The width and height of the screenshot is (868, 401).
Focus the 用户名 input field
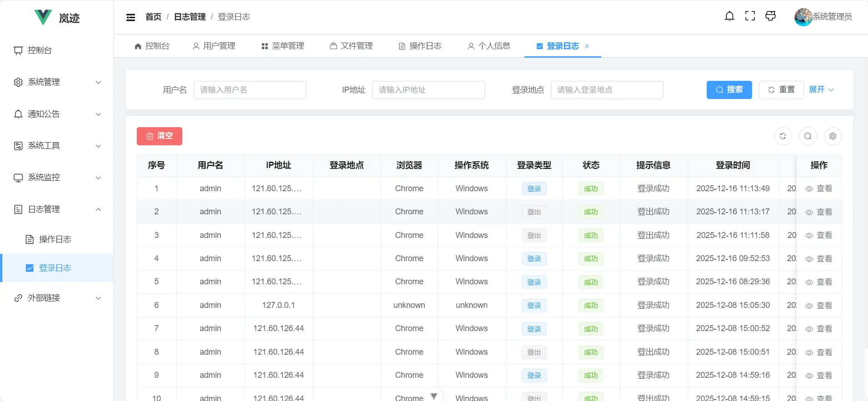(x=249, y=90)
